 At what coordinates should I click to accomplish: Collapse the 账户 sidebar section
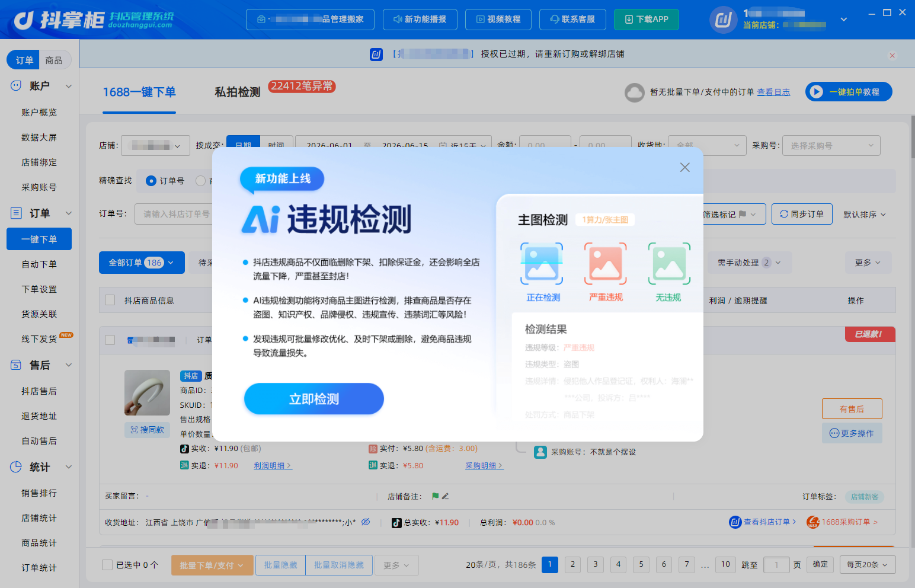69,86
